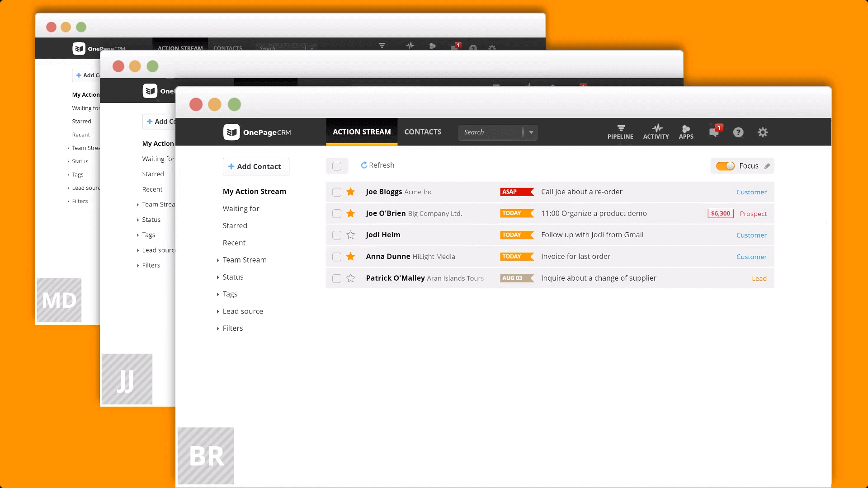Click the ASAP flag on Joe Bloggs row
Viewport: 868px width, 488px height.
click(x=517, y=192)
